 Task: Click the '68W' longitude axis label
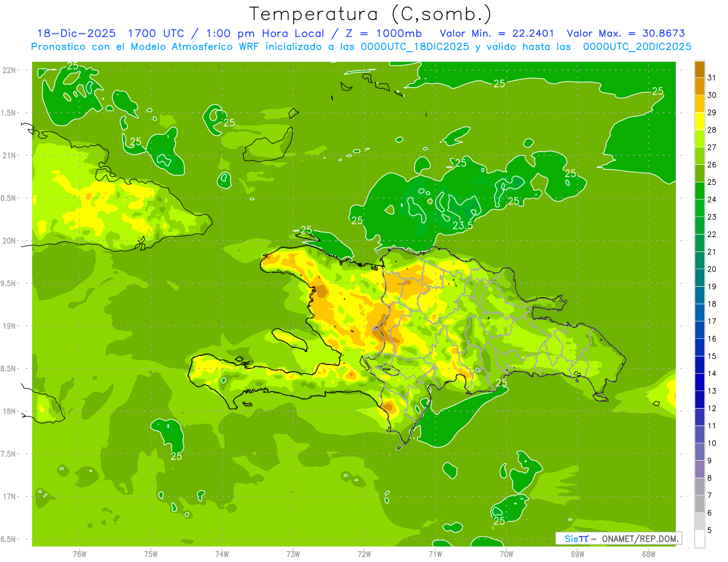(649, 554)
